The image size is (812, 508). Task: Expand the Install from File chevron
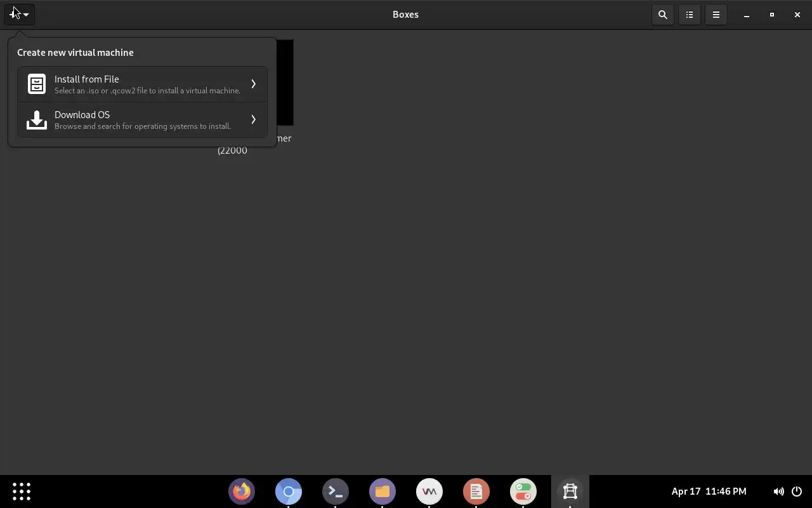tap(253, 84)
